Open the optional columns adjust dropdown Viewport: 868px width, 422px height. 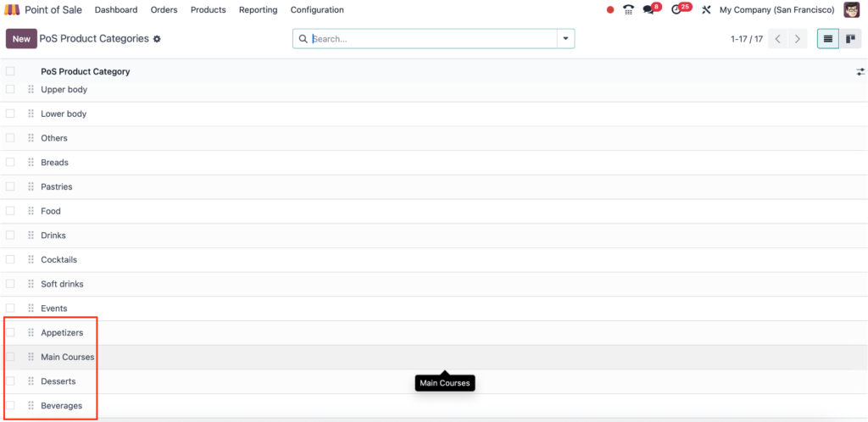pos(860,72)
